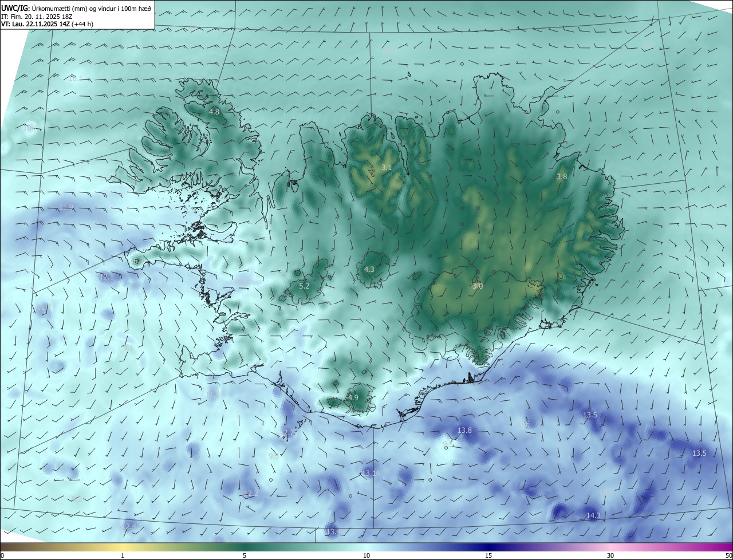Select the 1 tick label on the colour scale
733x560 pixels.
[123, 555]
